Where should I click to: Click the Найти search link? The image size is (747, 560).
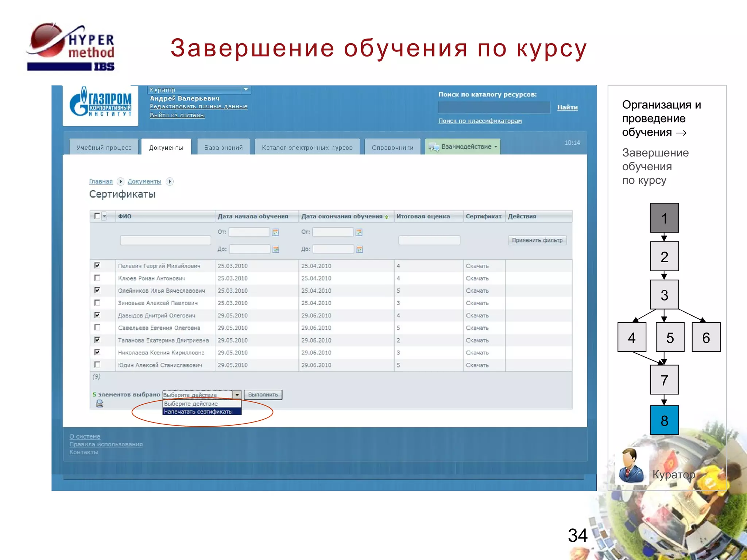[x=567, y=107]
